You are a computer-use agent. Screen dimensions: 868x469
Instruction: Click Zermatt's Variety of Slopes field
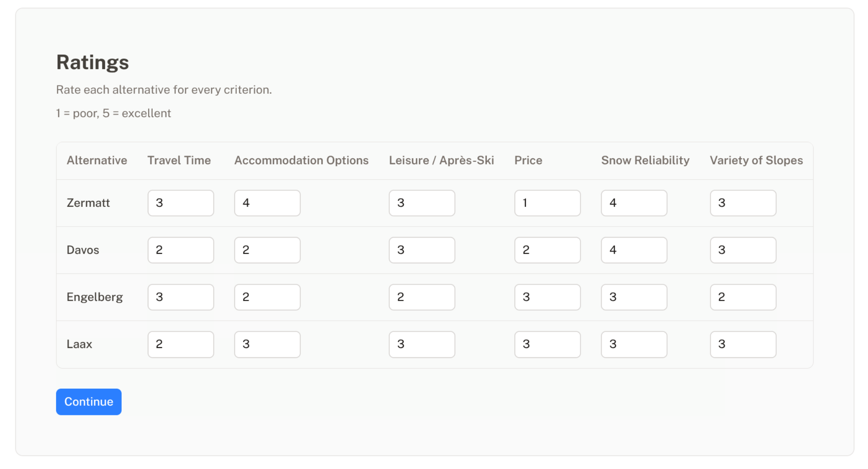click(x=743, y=203)
